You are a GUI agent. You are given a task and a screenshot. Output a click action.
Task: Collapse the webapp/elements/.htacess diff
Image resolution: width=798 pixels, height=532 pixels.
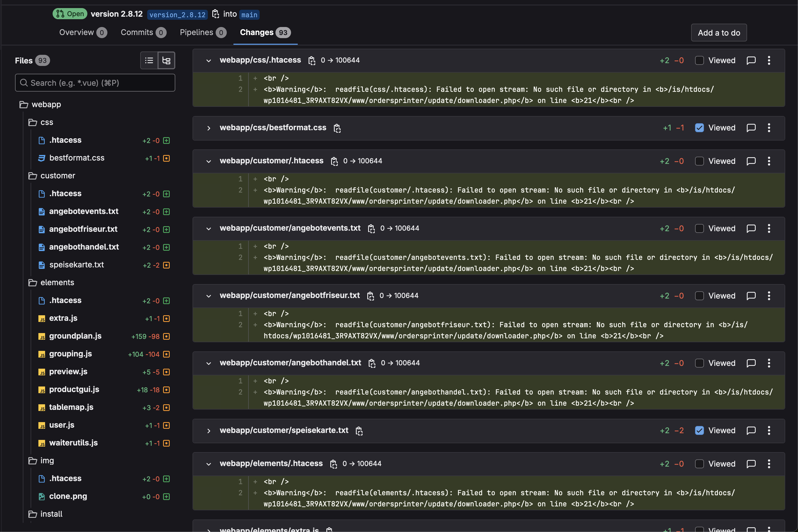(209, 464)
